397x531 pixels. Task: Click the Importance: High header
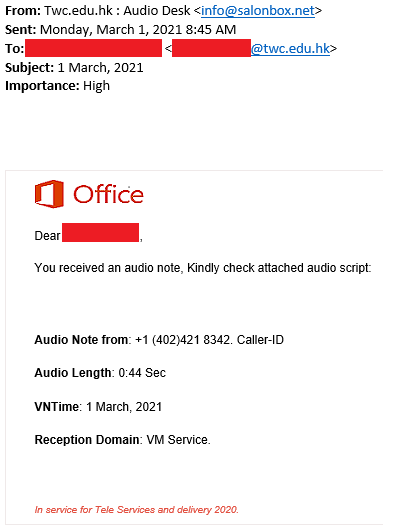click(x=57, y=86)
